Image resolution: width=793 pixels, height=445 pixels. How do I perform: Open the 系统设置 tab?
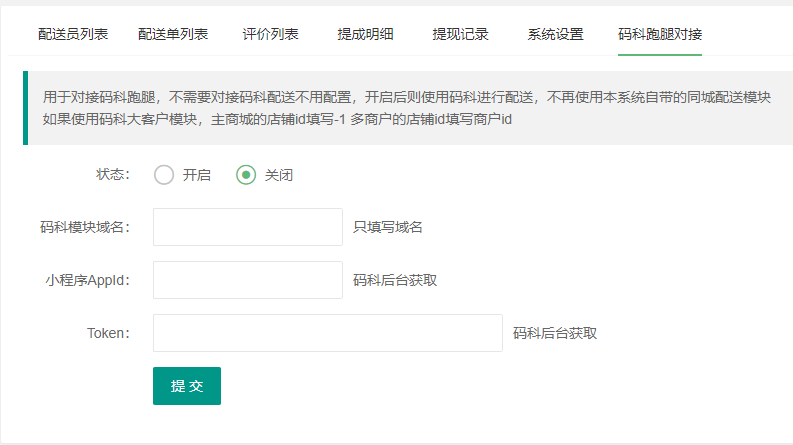pyautogui.click(x=556, y=34)
